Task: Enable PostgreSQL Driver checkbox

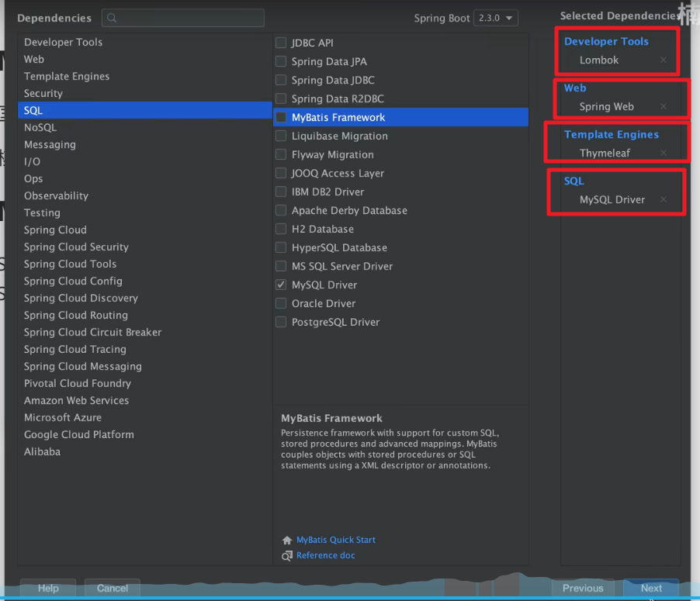Action: tap(281, 322)
